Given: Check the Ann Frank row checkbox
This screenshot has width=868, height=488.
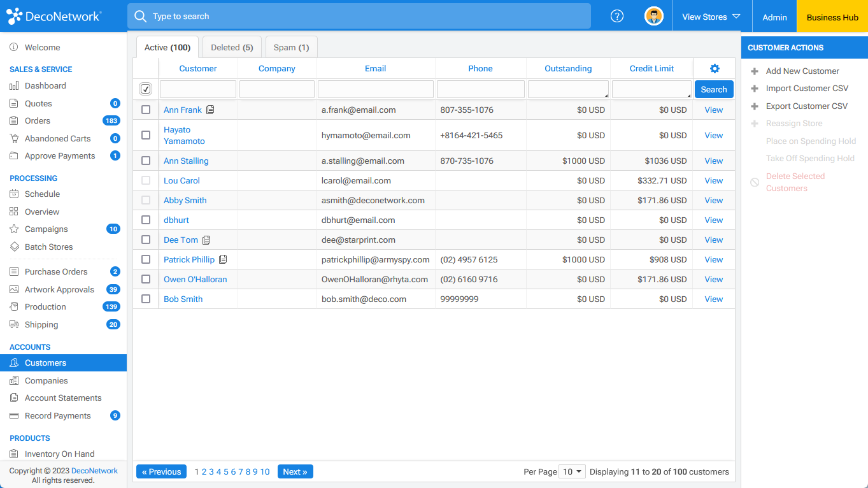Looking at the screenshot, I should coord(146,110).
